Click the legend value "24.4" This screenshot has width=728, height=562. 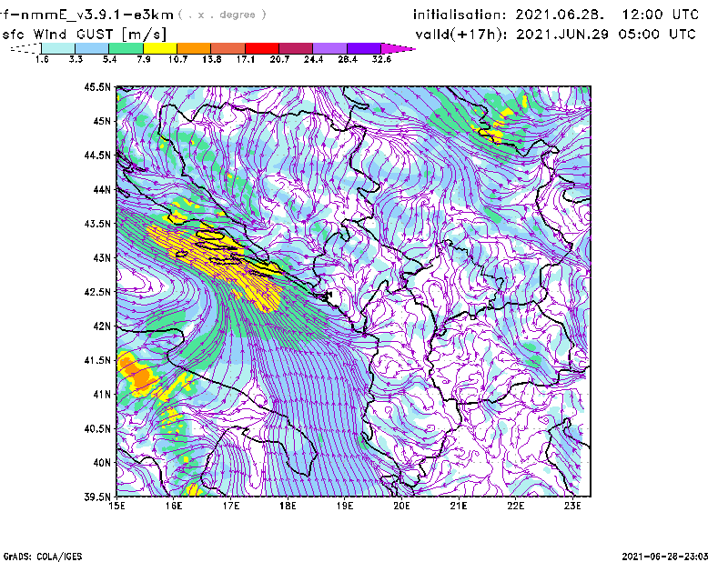click(x=313, y=59)
